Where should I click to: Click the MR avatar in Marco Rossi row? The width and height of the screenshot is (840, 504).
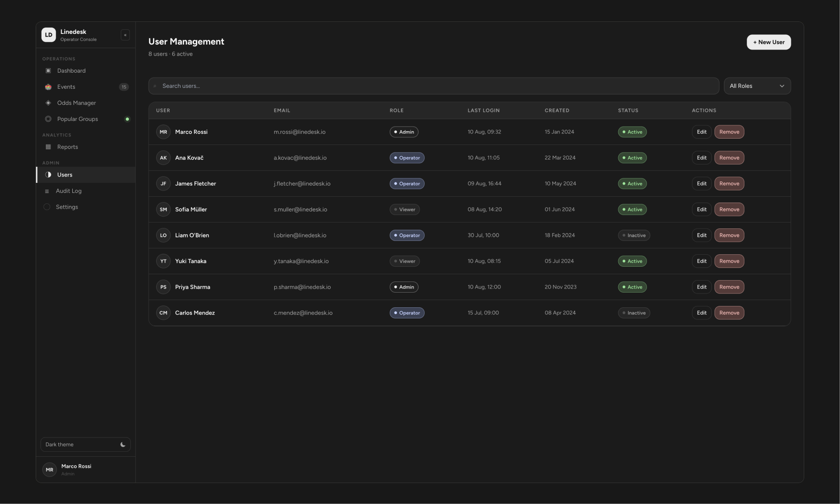[x=163, y=132]
